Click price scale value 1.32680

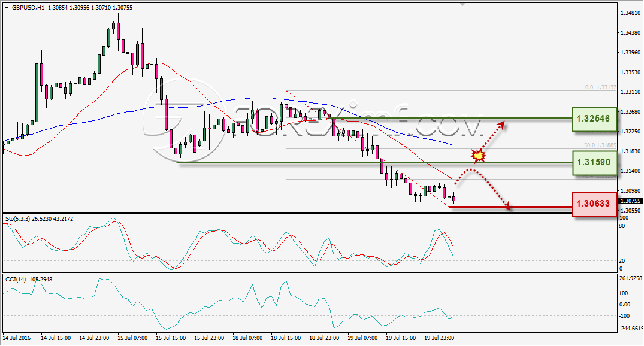(630, 111)
